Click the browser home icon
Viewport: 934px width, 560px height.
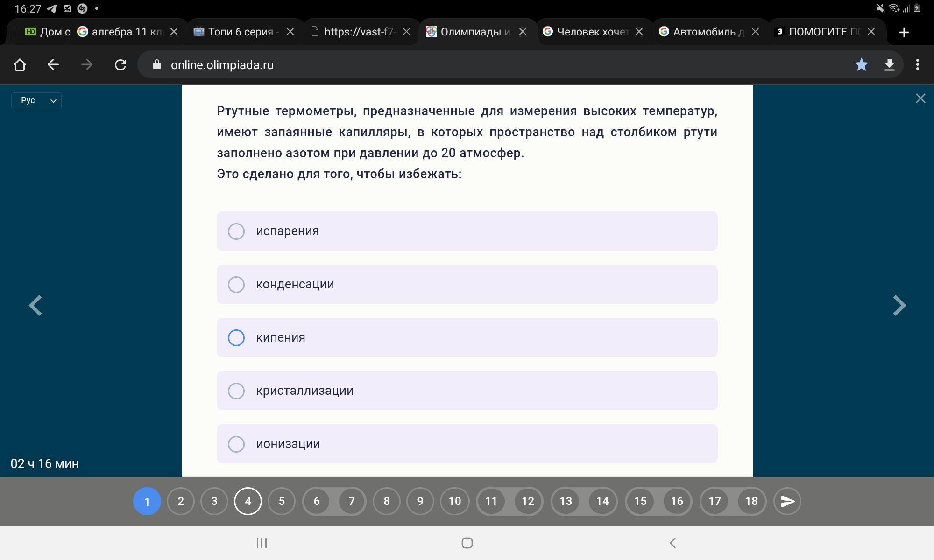pyautogui.click(x=20, y=65)
